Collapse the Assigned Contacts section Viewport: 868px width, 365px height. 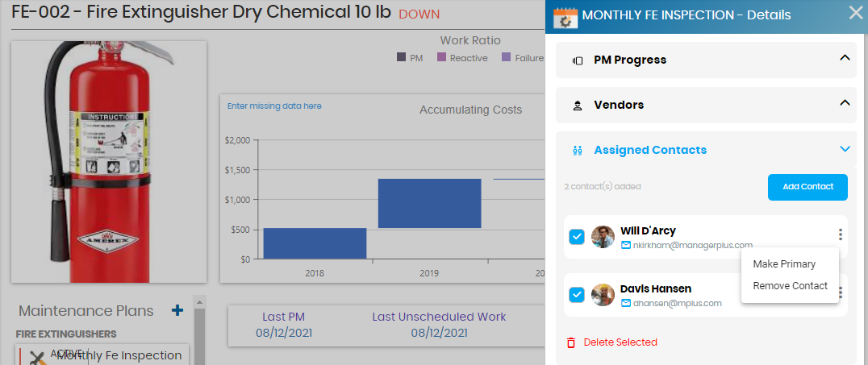pos(845,150)
